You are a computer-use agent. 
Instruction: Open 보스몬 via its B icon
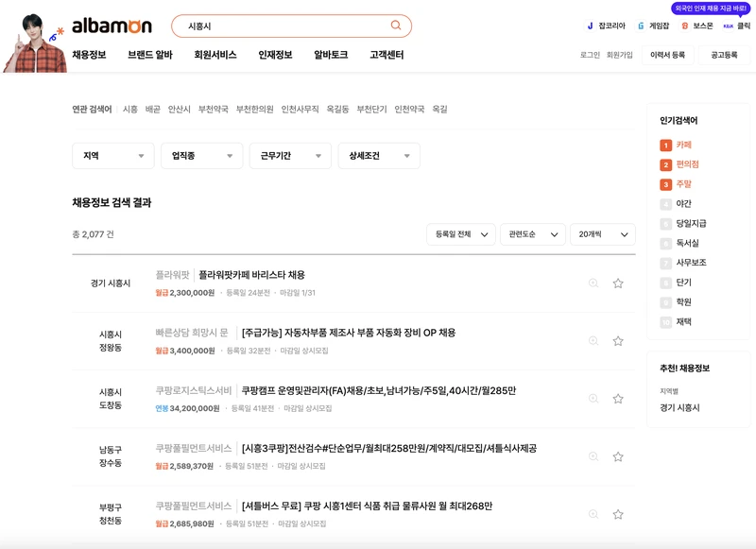click(684, 25)
